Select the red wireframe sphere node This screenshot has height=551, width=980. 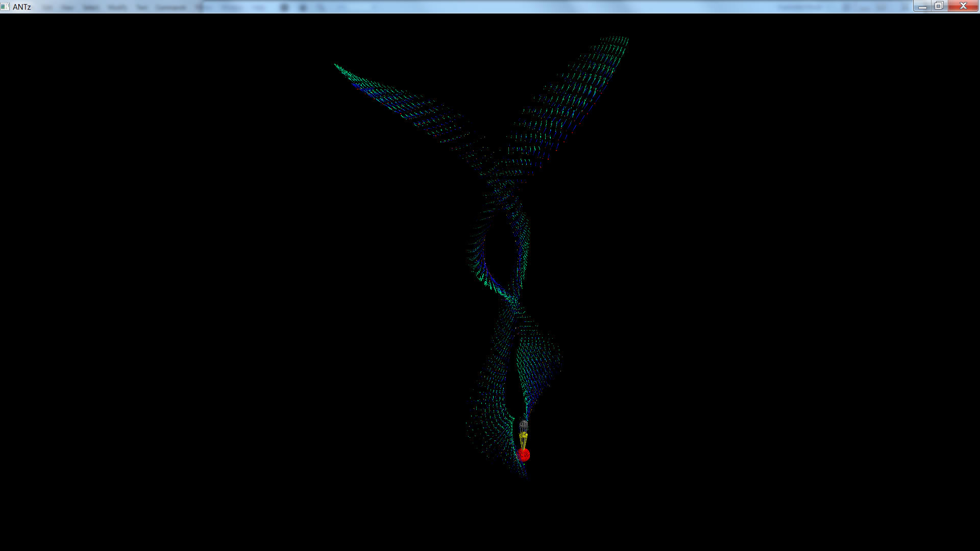pyautogui.click(x=524, y=455)
